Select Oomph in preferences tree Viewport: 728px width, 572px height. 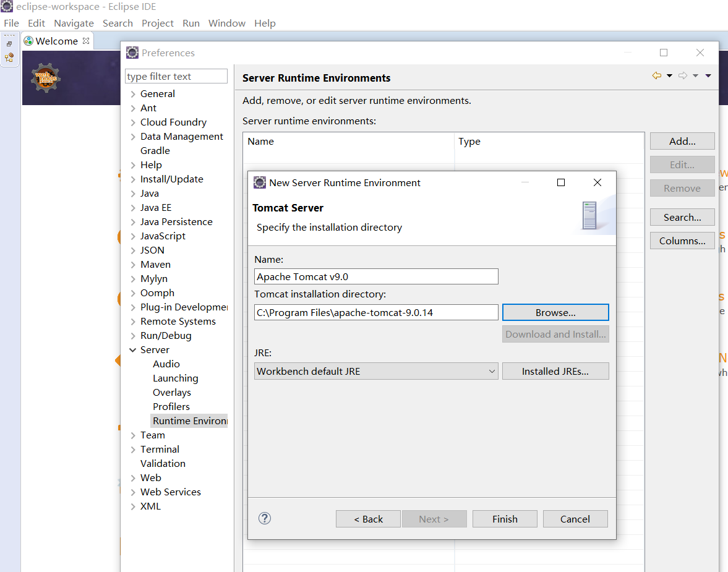[157, 293]
